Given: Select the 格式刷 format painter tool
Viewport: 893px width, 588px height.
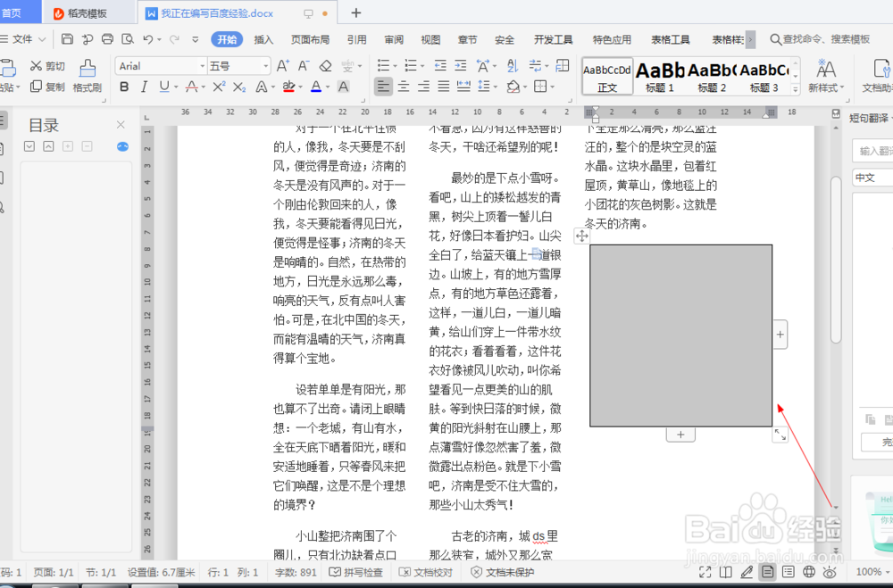Looking at the screenshot, I should pos(87,76).
